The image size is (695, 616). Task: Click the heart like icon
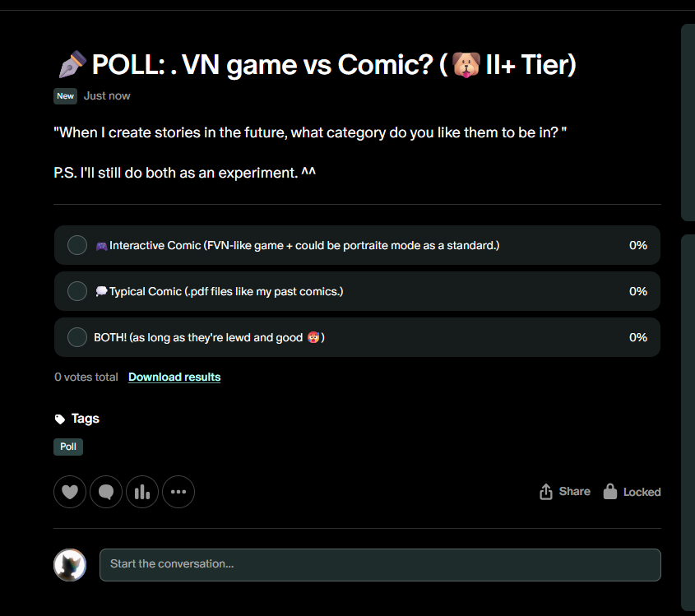(70, 492)
